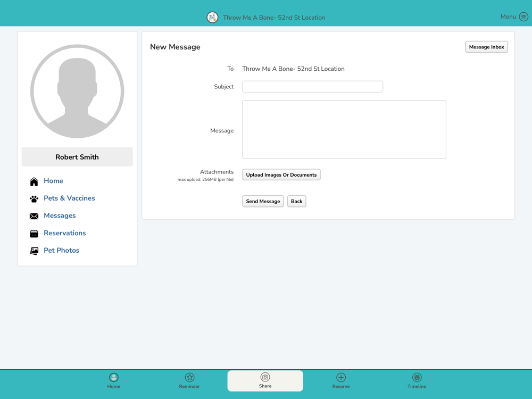Click the 'max upload: 256MB (per file)' note

pos(205,179)
